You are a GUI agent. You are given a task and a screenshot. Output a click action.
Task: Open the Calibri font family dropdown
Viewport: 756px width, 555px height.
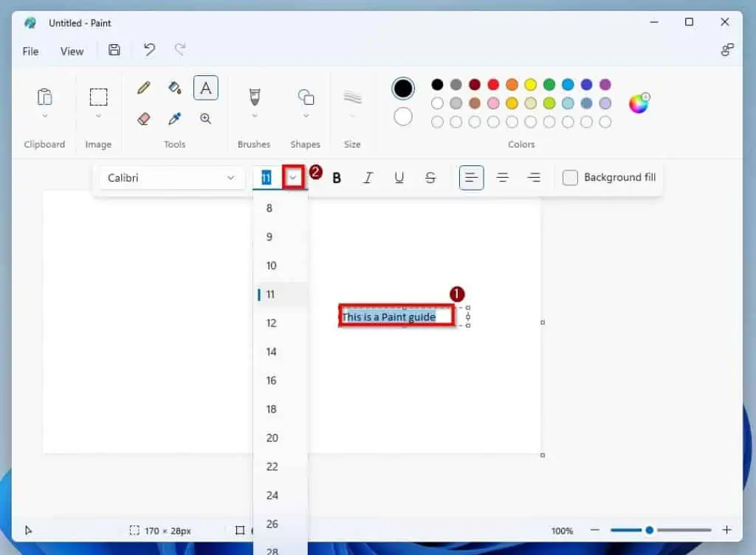[171, 177]
